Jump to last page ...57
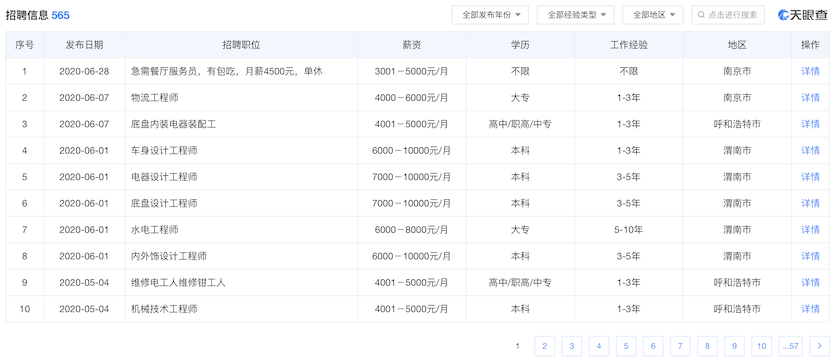This screenshot has width=840, height=363. click(791, 346)
